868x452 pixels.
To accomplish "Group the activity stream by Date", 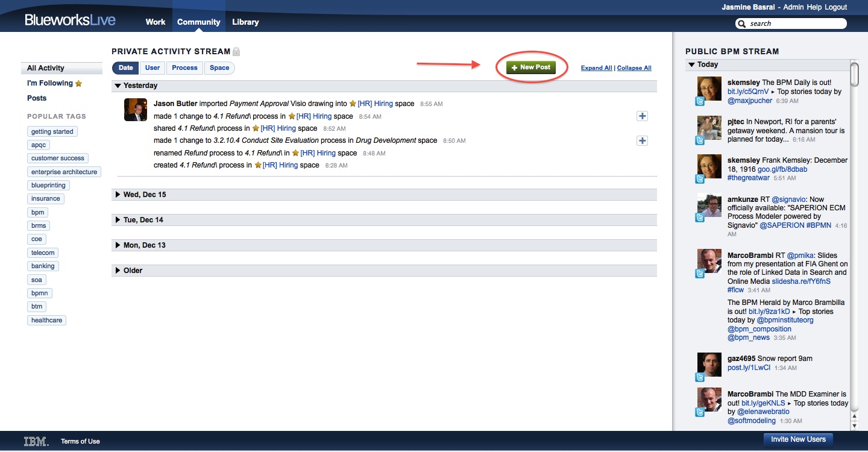I will pos(126,68).
